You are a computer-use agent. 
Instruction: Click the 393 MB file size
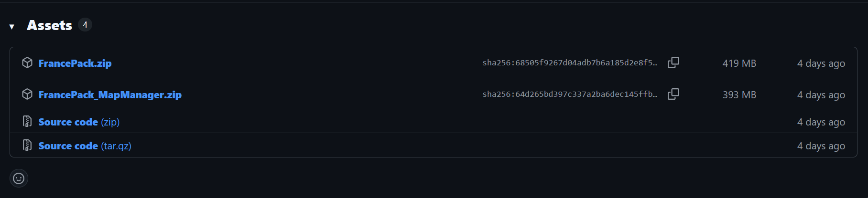pyautogui.click(x=739, y=95)
